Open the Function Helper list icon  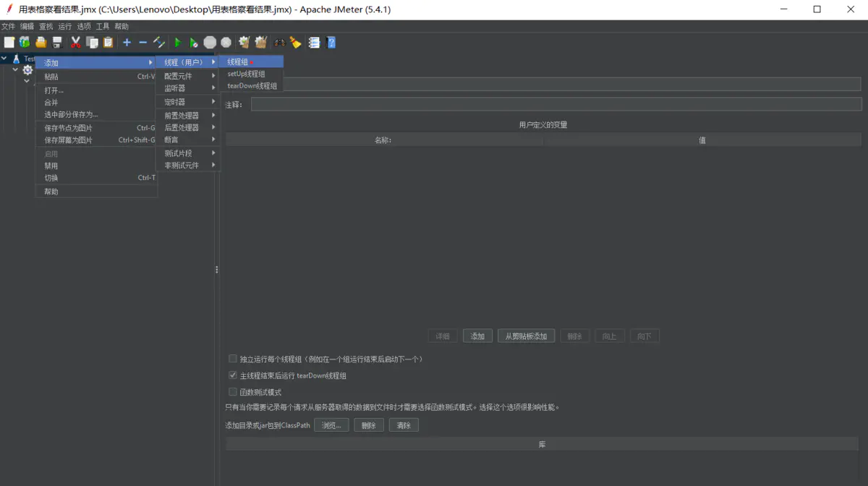(314, 43)
